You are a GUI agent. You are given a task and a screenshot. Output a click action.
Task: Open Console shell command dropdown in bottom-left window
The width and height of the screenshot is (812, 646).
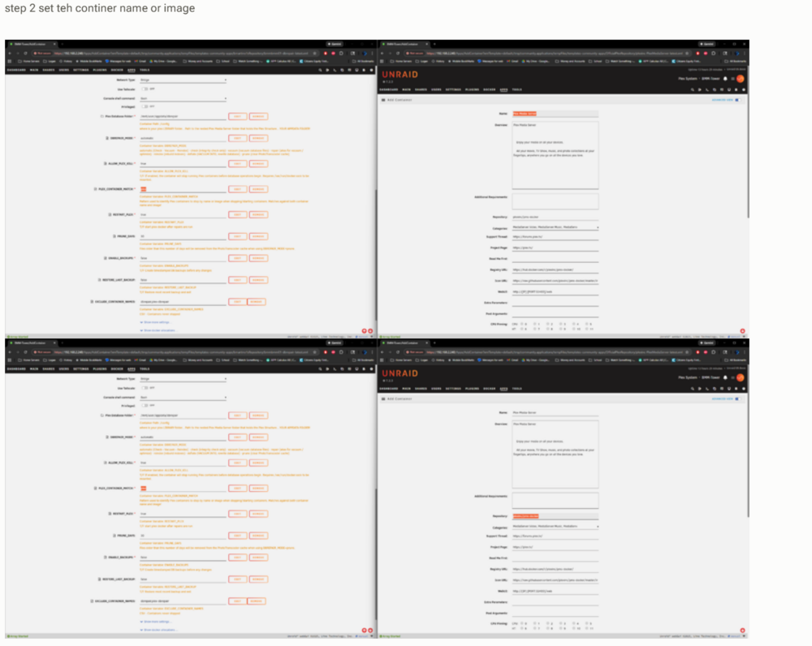[x=183, y=398]
